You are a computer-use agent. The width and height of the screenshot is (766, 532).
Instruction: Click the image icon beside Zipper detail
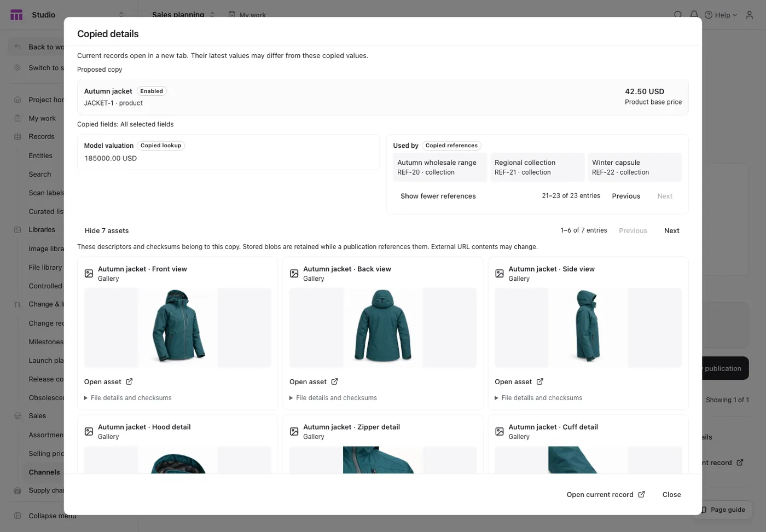(x=294, y=432)
